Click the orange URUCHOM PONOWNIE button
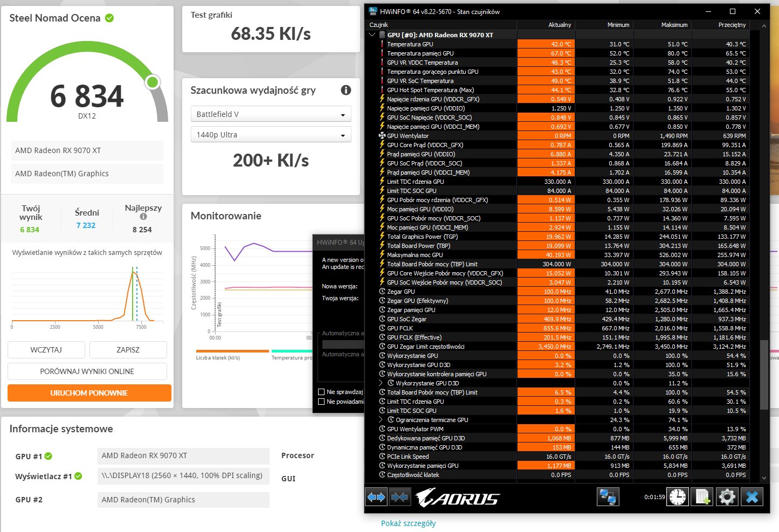 pyautogui.click(x=89, y=393)
